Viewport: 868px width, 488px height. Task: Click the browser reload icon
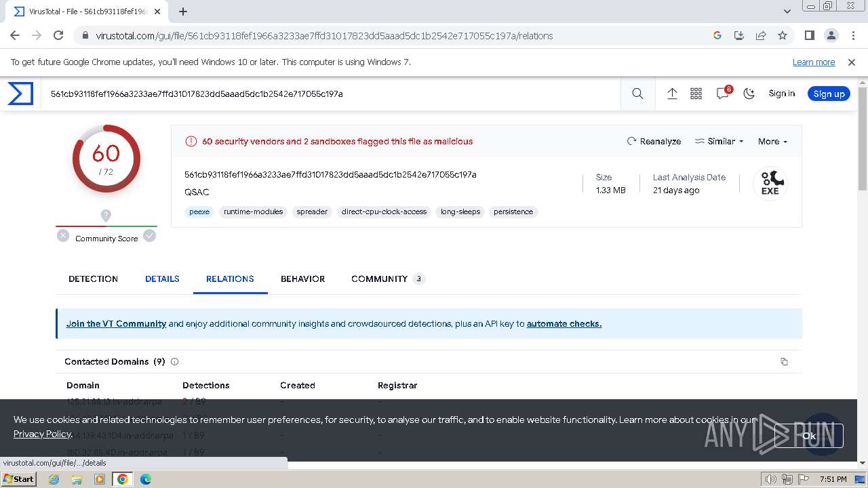point(58,35)
